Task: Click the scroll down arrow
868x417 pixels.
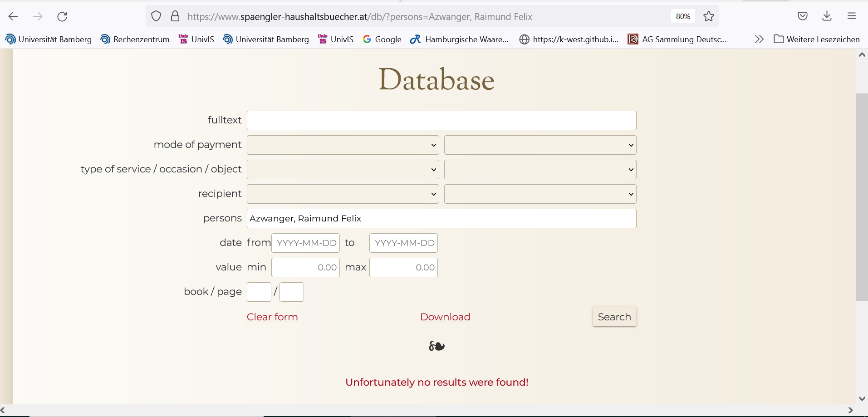Action: click(x=862, y=399)
